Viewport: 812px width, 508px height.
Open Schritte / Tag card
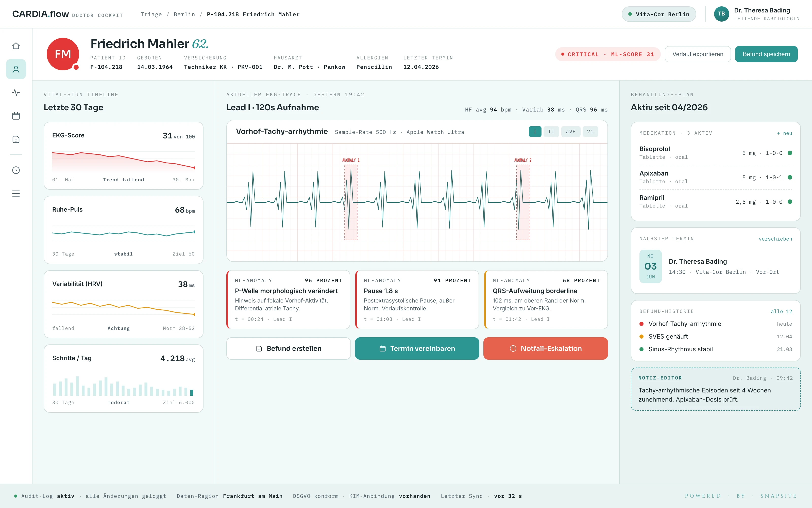124,379
